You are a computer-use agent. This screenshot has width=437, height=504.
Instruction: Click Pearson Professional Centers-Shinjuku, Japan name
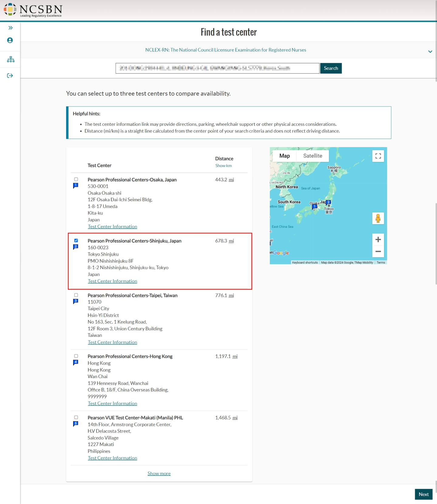[134, 241]
